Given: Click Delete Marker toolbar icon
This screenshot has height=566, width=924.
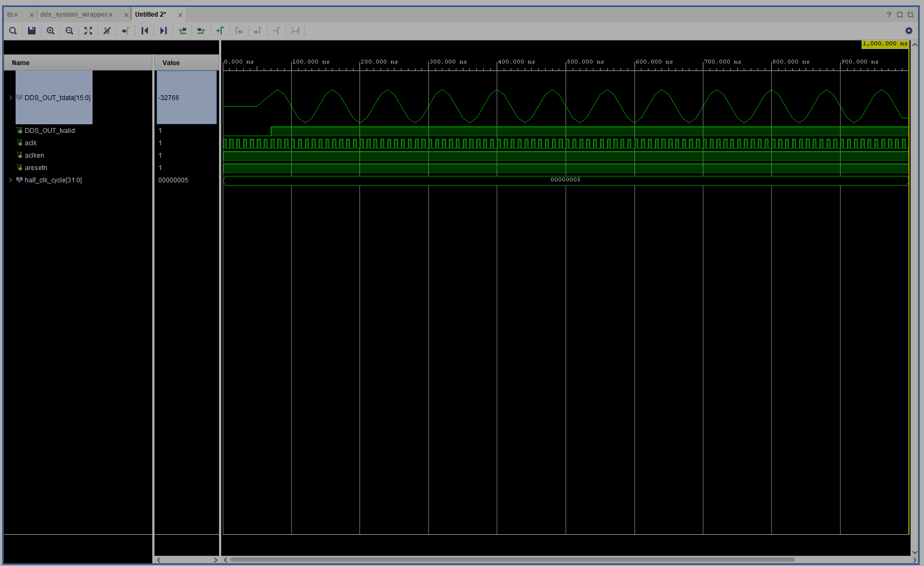Looking at the screenshot, I should pos(277,31).
